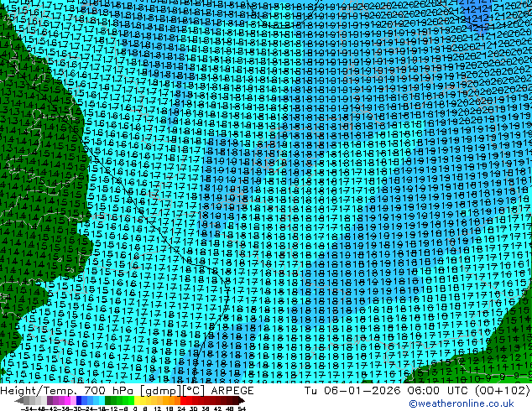
Task: Click the cyan swatch left of -18 label
Action: point(102,400)
